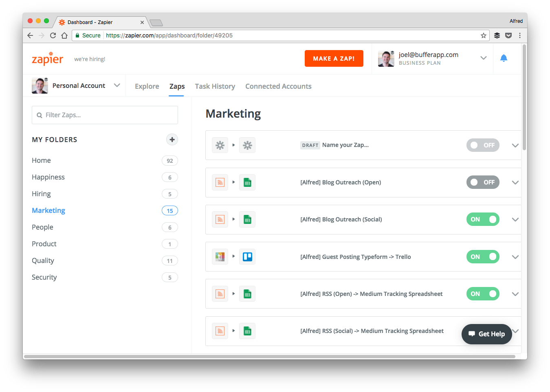Image resolution: width=550 pixels, height=392 pixels.
Task: Select the Zaps tab
Action: (x=177, y=86)
